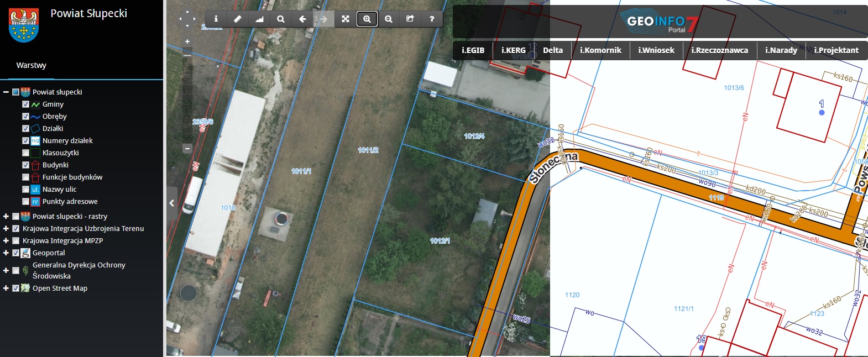Screen dimensions: 868x357
Task: Open the search magnifier tool
Action: click(x=281, y=19)
